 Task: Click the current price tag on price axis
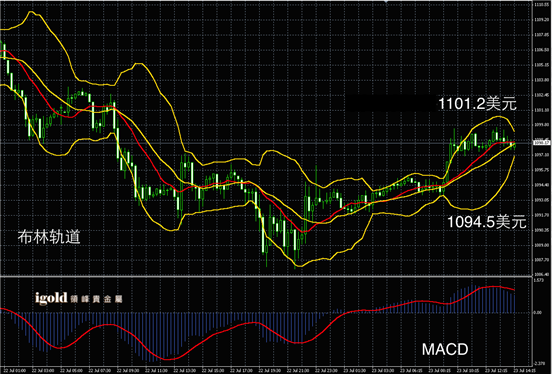[541, 143]
